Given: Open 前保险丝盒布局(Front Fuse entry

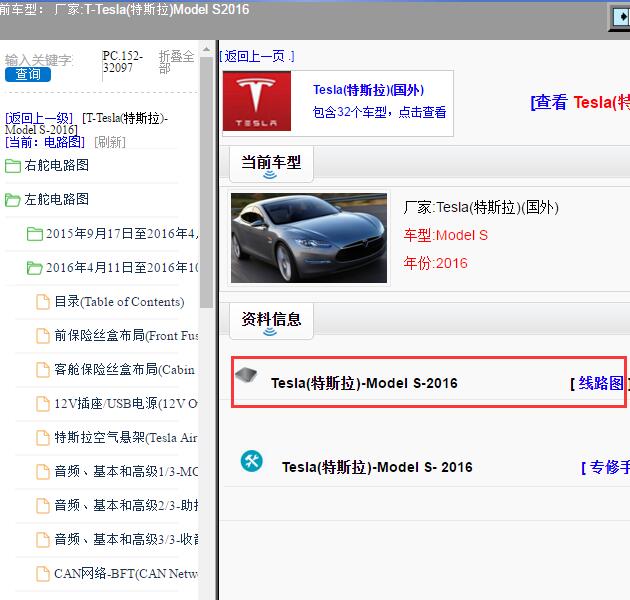Looking at the screenshot, I should tap(127, 336).
